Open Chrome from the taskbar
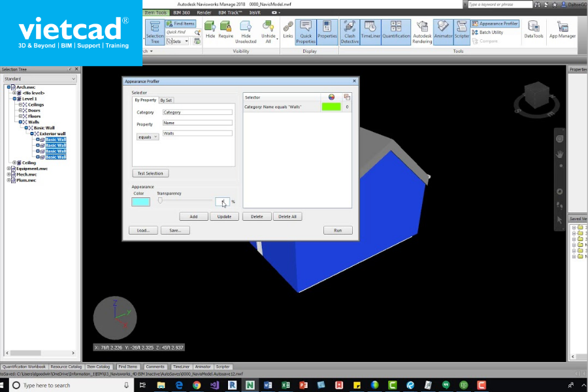This screenshot has width=588, height=392. click(x=197, y=385)
